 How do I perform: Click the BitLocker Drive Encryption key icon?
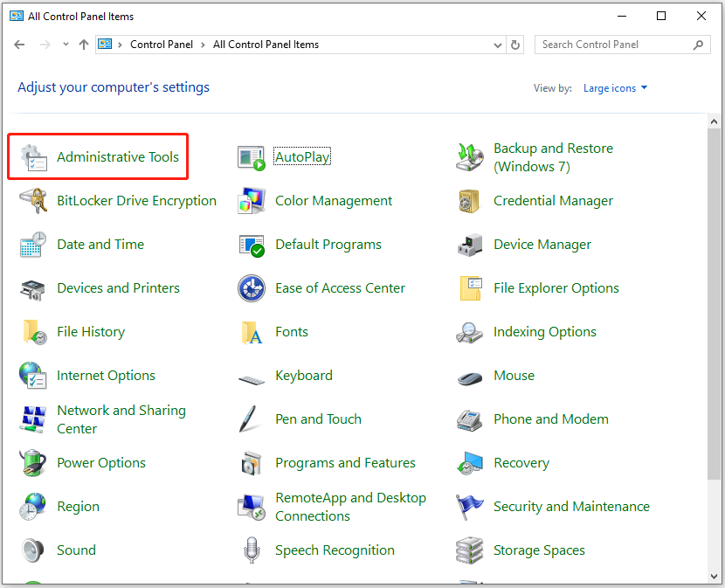[x=34, y=201]
